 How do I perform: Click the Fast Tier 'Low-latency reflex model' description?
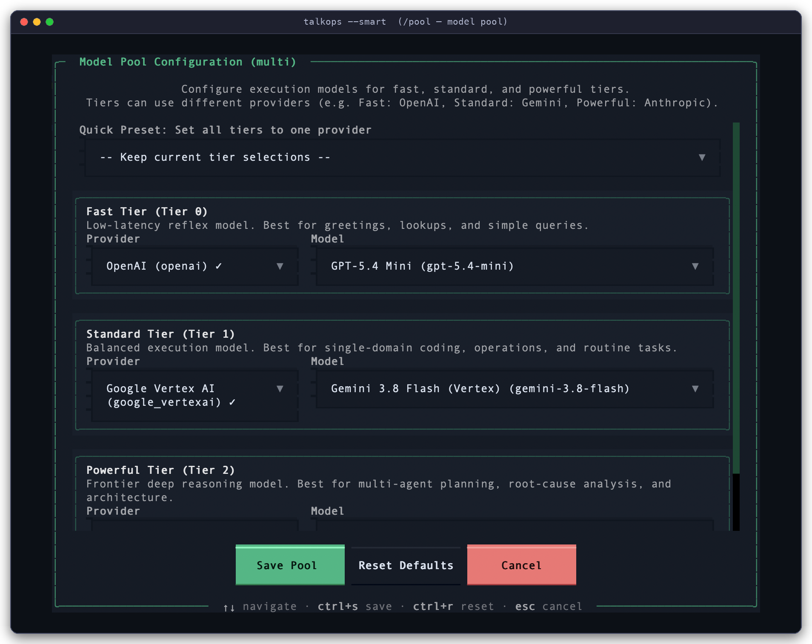pos(337,225)
